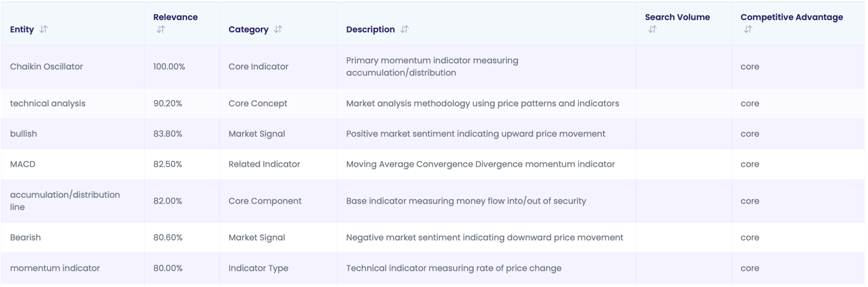The height and width of the screenshot is (287, 868).
Task: Click the Core Component category cell
Action: [265, 201]
